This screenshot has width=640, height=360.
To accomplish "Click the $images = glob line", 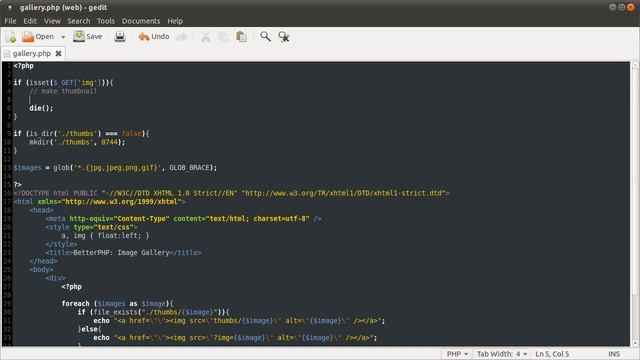I will [115, 168].
